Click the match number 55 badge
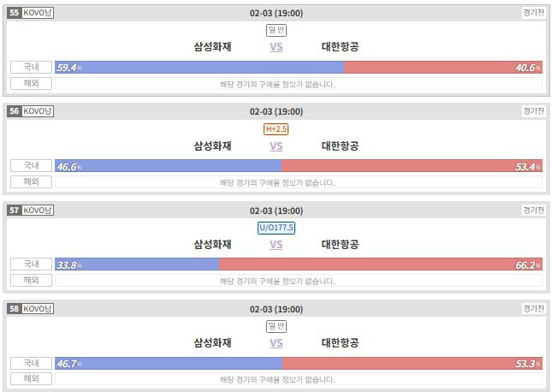552x392 pixels. [14, 13]
